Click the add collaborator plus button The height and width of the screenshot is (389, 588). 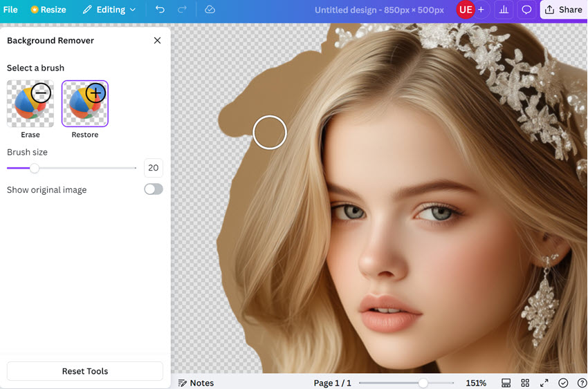481,10
